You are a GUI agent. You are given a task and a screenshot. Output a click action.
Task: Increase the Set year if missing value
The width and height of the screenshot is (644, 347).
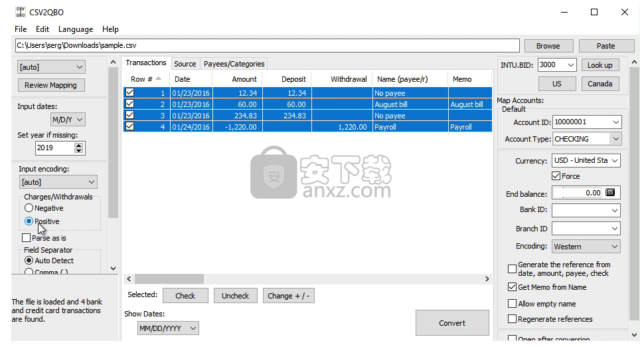tap(78, 145)
